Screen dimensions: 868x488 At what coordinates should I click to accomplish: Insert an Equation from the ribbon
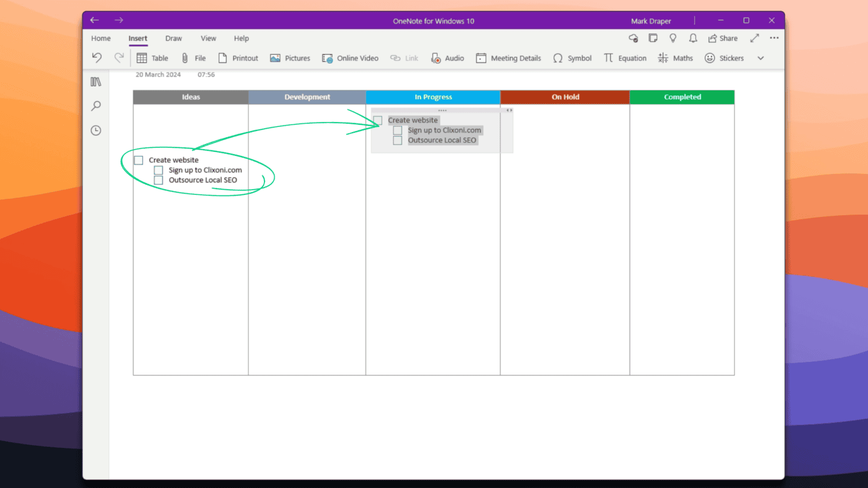pyautogui.click(x=624, y=58)
